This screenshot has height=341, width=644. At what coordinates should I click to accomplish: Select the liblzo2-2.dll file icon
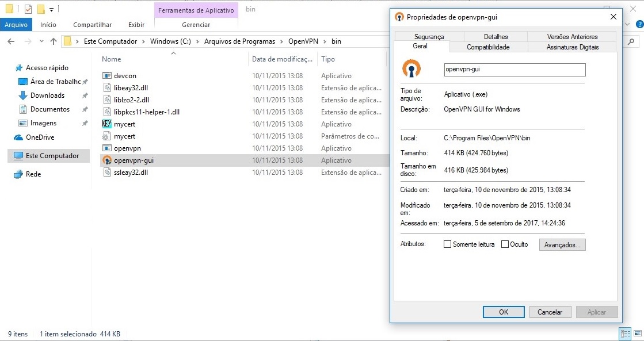107,99
